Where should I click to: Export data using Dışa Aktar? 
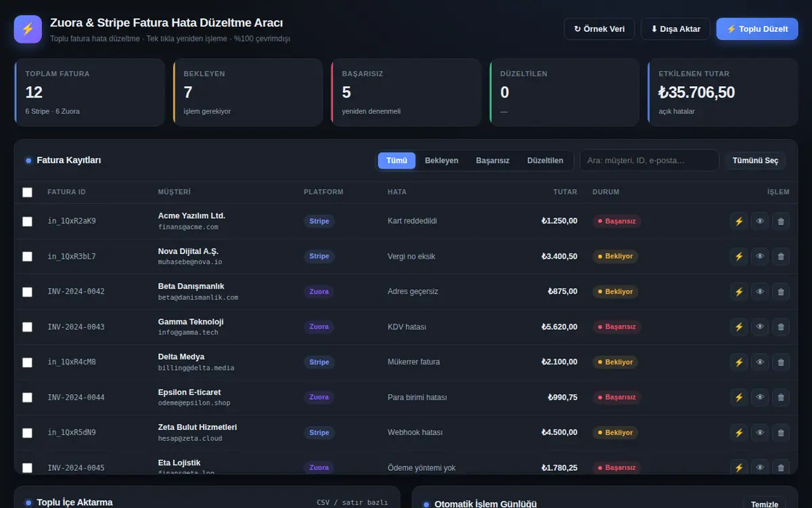tap(675, 29)
